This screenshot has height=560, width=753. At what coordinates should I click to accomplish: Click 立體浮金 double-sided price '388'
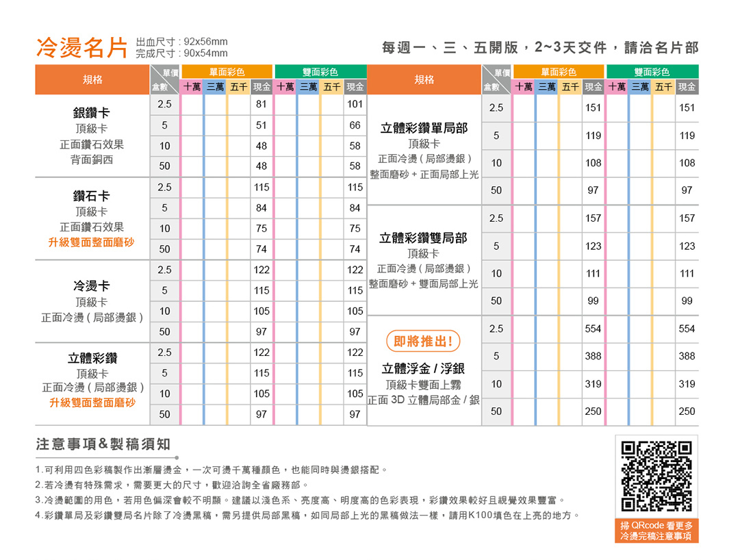point(687,357)
